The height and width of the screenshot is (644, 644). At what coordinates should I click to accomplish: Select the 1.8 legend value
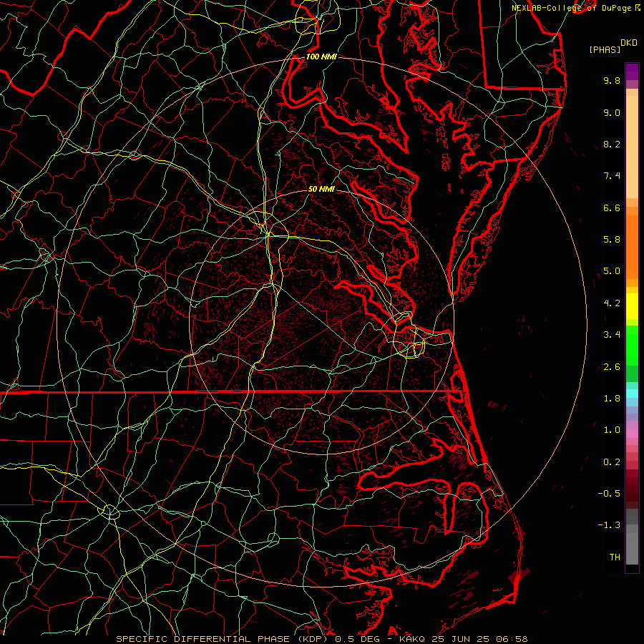click(612, 399)
